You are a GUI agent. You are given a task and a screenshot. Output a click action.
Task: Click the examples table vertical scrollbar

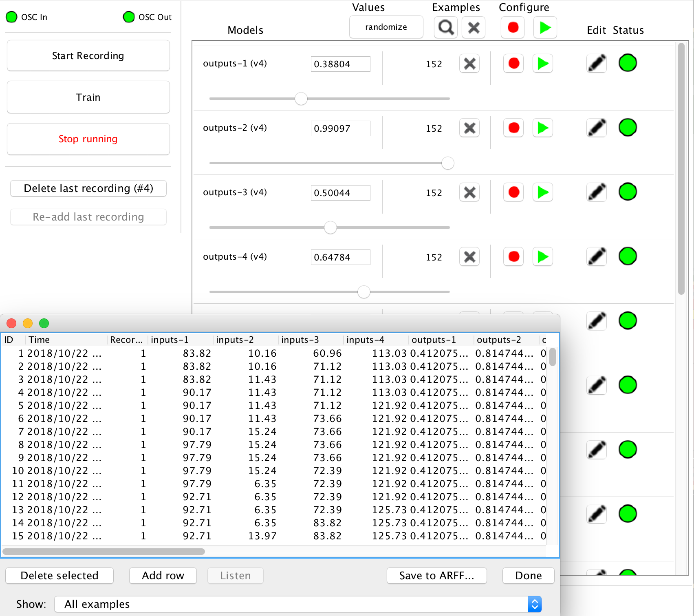(x=553, y=357)
